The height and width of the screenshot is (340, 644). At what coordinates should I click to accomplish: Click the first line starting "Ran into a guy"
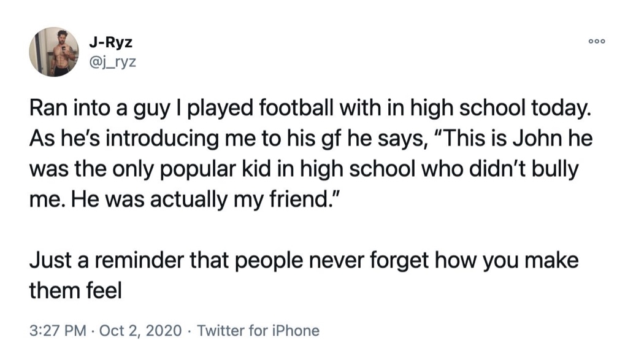point(310,109)
